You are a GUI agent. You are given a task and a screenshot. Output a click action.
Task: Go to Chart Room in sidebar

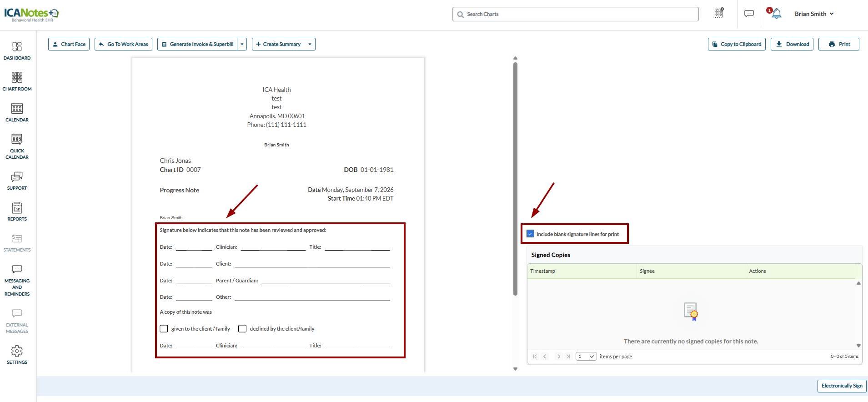17,82
